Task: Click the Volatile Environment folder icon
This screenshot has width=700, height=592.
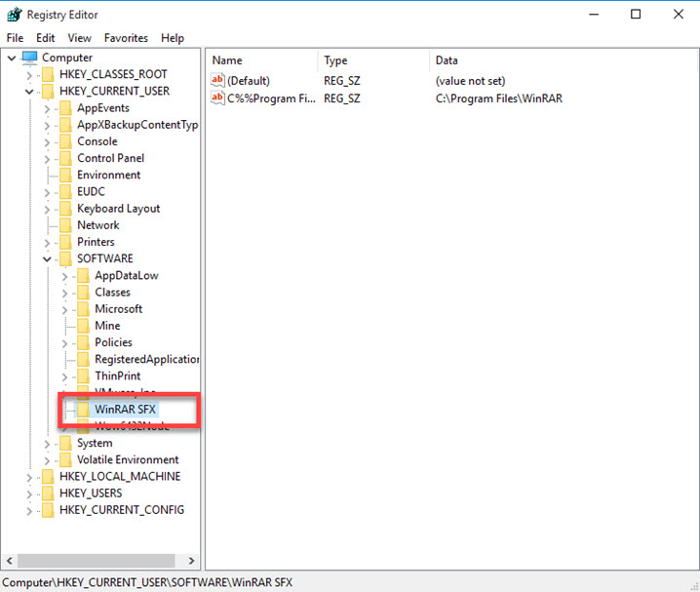Action: (65, 460)
